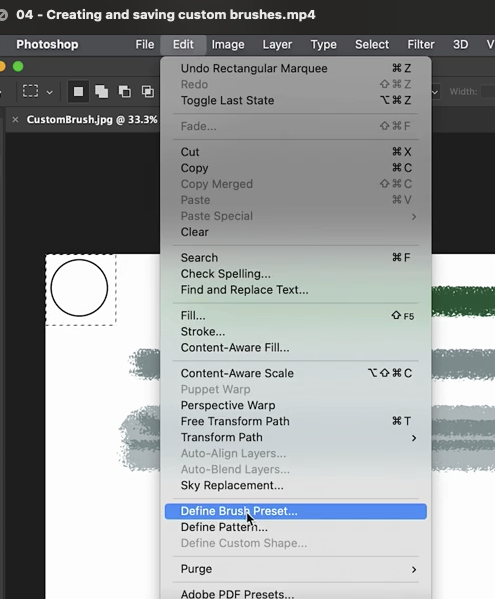Choose Free Transform Path
The width and height of the screenshot is (495, 599).
[x=296, y=421]
